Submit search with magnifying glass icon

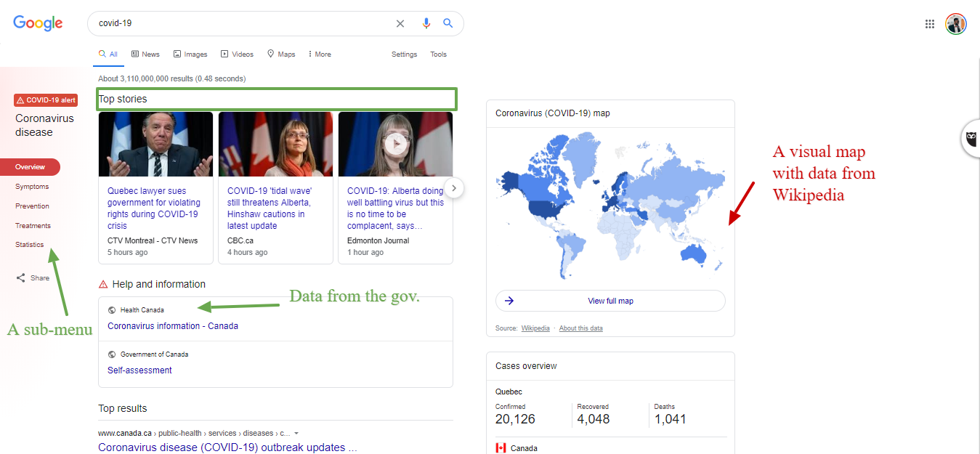[448, 23]
